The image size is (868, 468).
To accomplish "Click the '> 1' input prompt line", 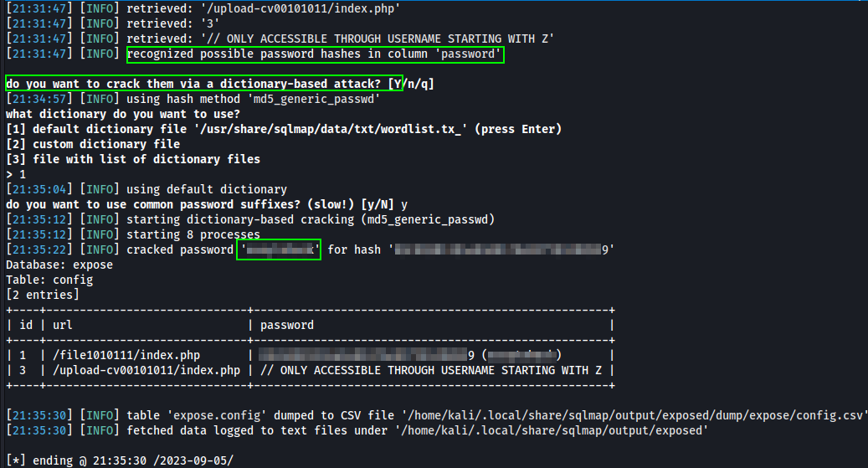I will [16, 174].
